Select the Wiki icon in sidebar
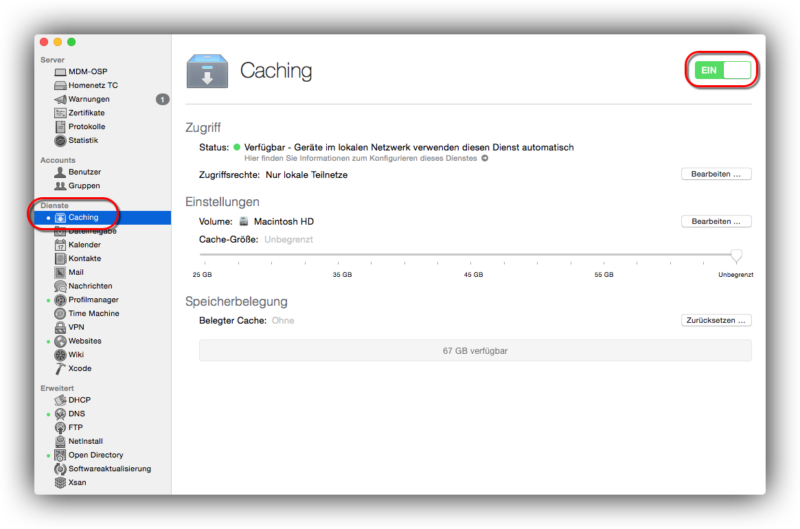The width and height of the screenshot is (800, 529). pyautogui.click(x=61, y=354)
